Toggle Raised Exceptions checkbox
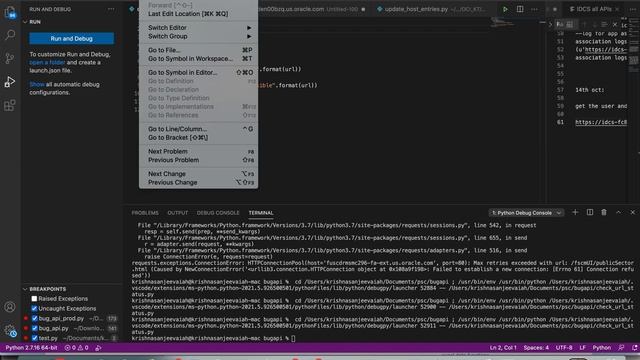640x360 pixels. coord(34,299)
